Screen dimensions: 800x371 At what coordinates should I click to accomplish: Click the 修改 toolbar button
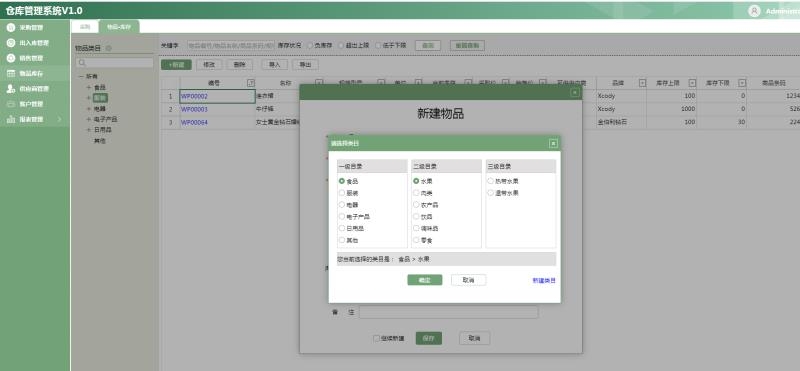(x=209, y=65)
